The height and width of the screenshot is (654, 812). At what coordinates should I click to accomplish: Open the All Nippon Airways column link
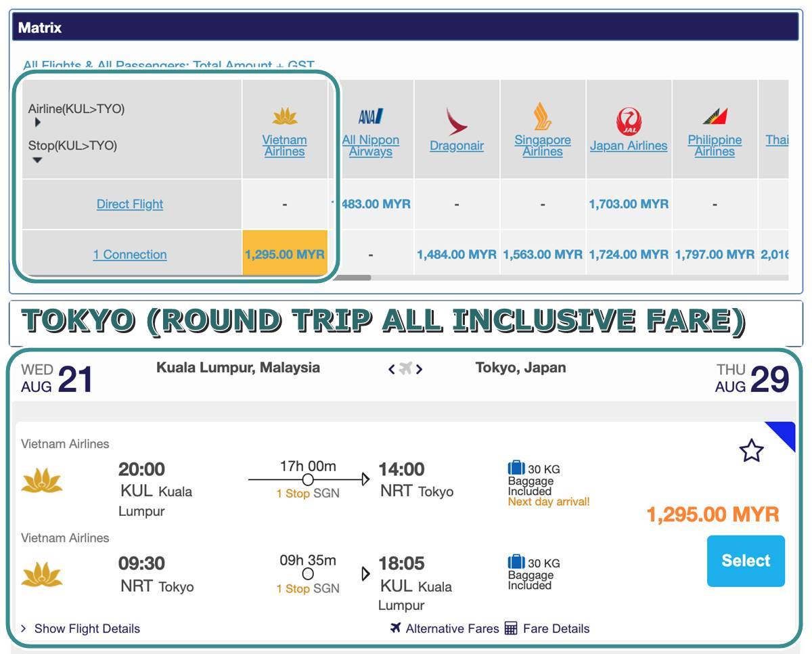click(371, 146)
